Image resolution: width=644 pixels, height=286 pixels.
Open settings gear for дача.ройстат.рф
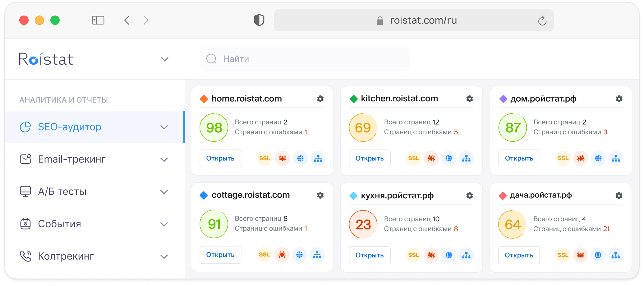pos(619,196)
